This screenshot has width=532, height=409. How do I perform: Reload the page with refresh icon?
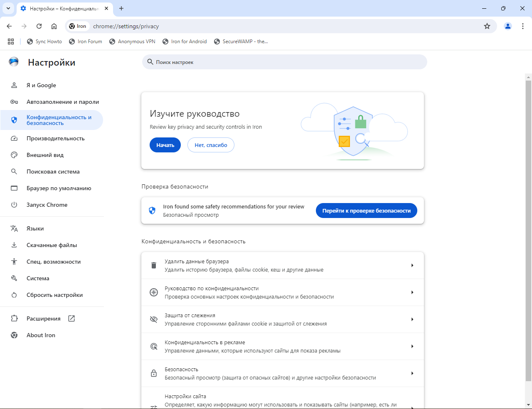coord(39,26)
